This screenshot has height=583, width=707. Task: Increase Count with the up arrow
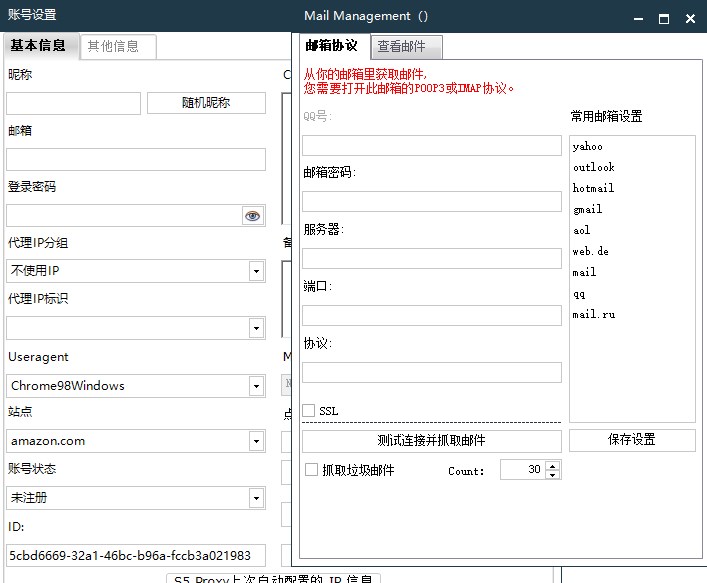click(x=553, y=465)
